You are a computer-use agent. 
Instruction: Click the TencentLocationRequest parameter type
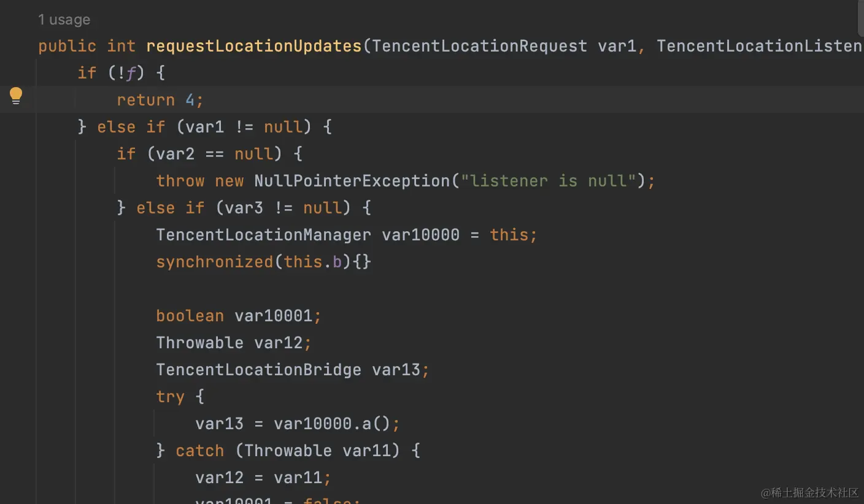pyautogui.click(x=480, y=46)
